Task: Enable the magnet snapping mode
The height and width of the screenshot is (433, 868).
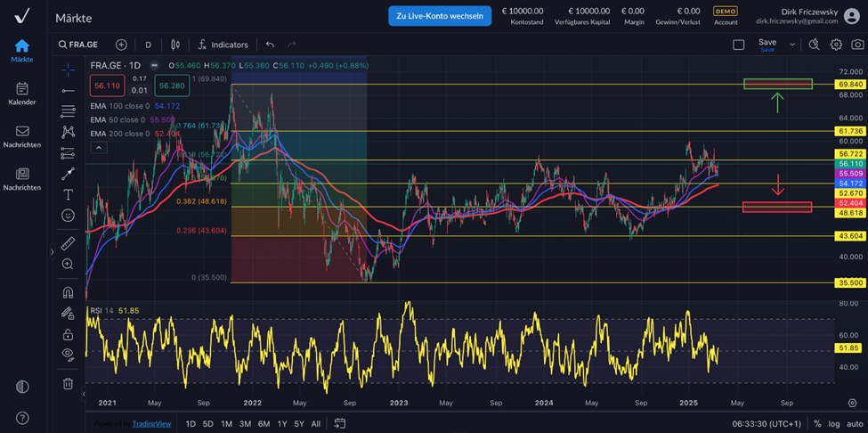Action: point(68,292)
